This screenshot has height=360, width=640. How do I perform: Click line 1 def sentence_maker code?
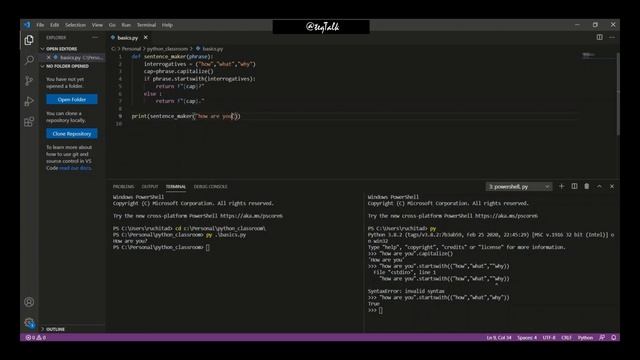(172, 56)
